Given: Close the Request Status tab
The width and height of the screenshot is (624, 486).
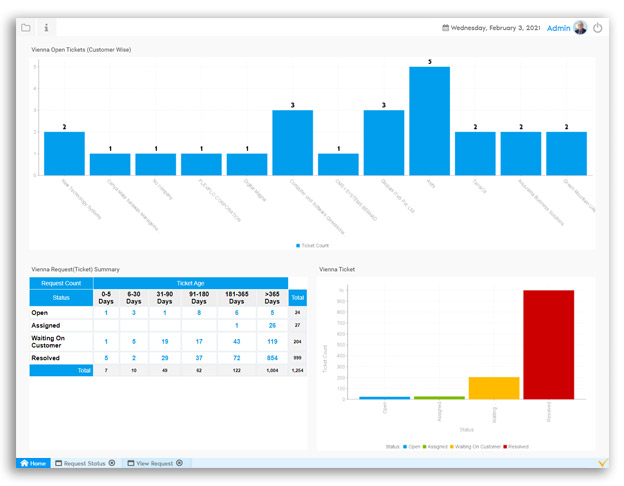Looking at the screenshot, I should tap(112, 463).
